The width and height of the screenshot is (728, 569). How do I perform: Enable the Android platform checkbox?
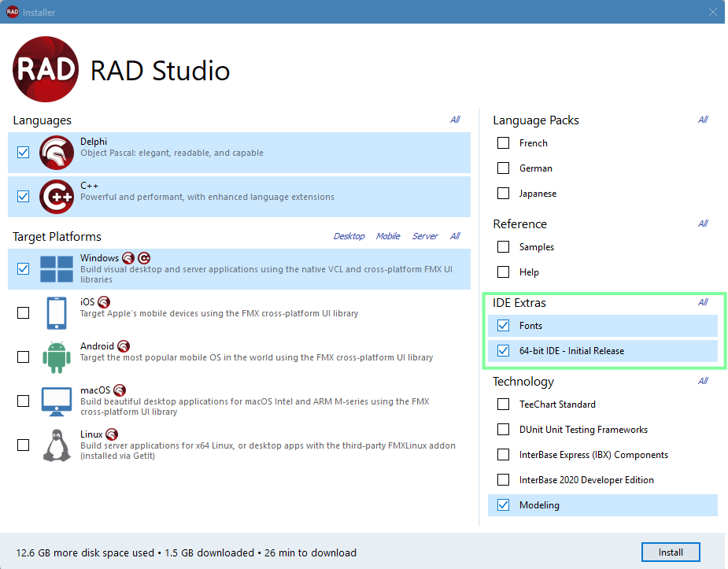(x=23, y=357)
